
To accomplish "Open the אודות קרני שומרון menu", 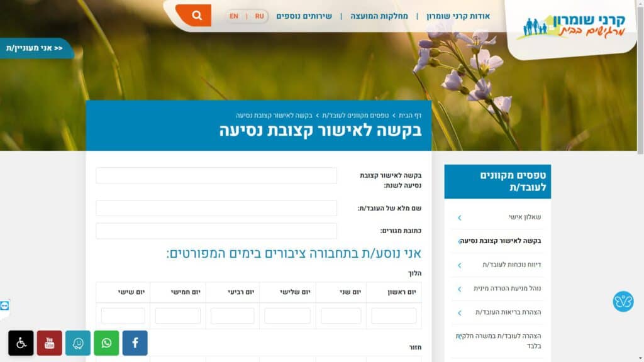I will tap(458, 16).
